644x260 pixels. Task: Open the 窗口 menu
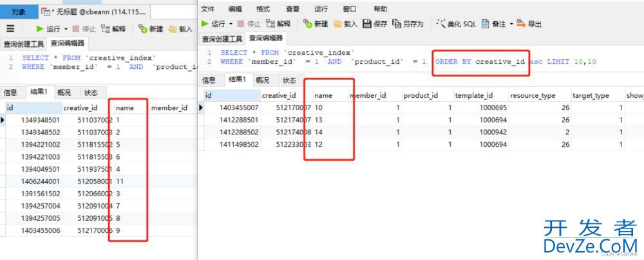(349, 9)
